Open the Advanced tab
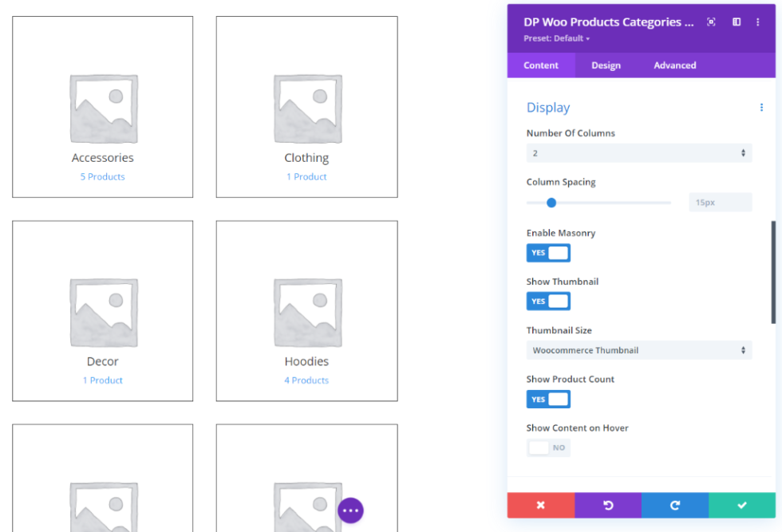The image size is (782, 532). point(674,65)
